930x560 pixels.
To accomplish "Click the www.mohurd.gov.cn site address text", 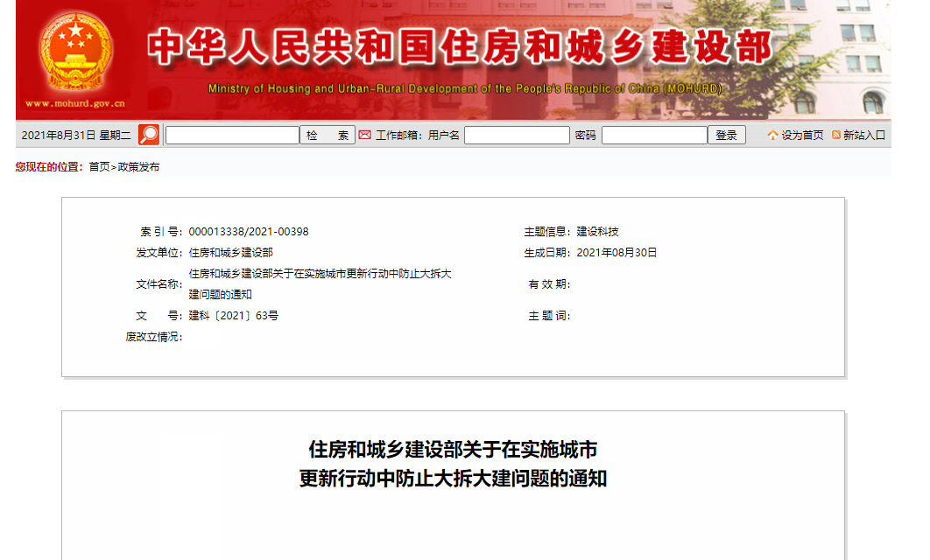I will point(74,104).
